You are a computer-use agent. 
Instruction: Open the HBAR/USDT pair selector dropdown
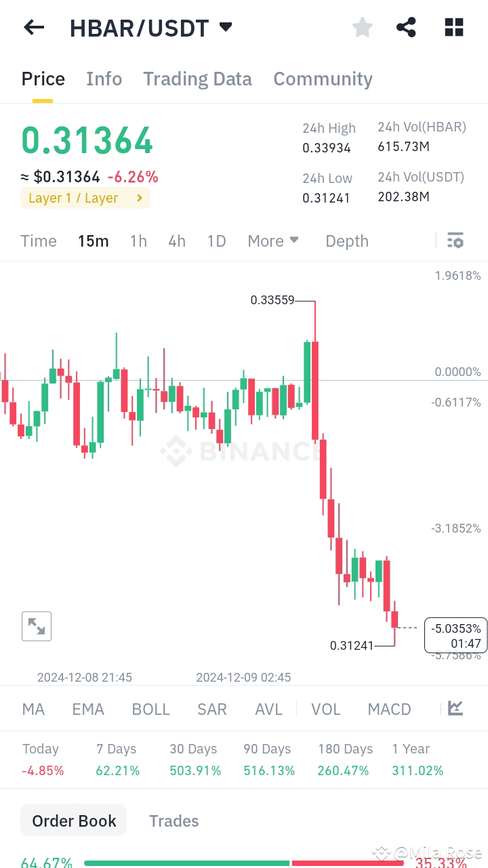(226, 27)
